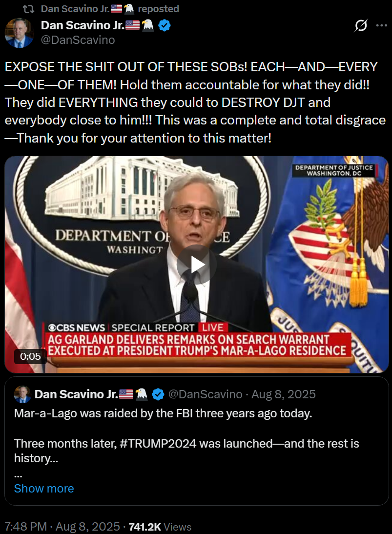Click the quoted post's Aug 8, 2025 date

click(x=283, y=394)
